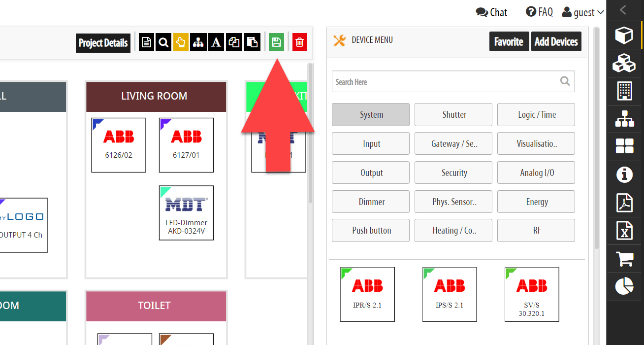
Task: Select the Phys. Sensor.. category
Action: tap(453, 202)
